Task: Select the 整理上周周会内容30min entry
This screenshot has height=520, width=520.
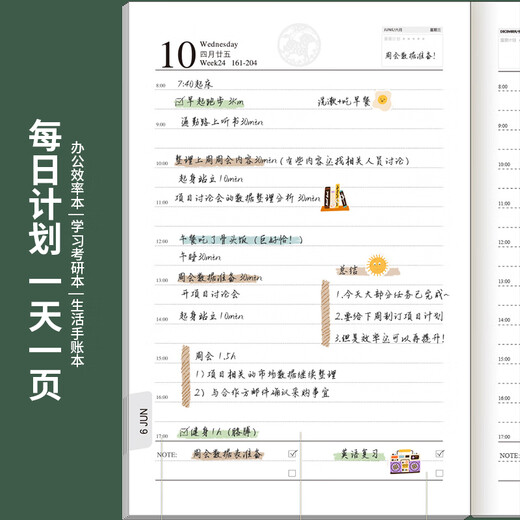Action: (226, 160)
